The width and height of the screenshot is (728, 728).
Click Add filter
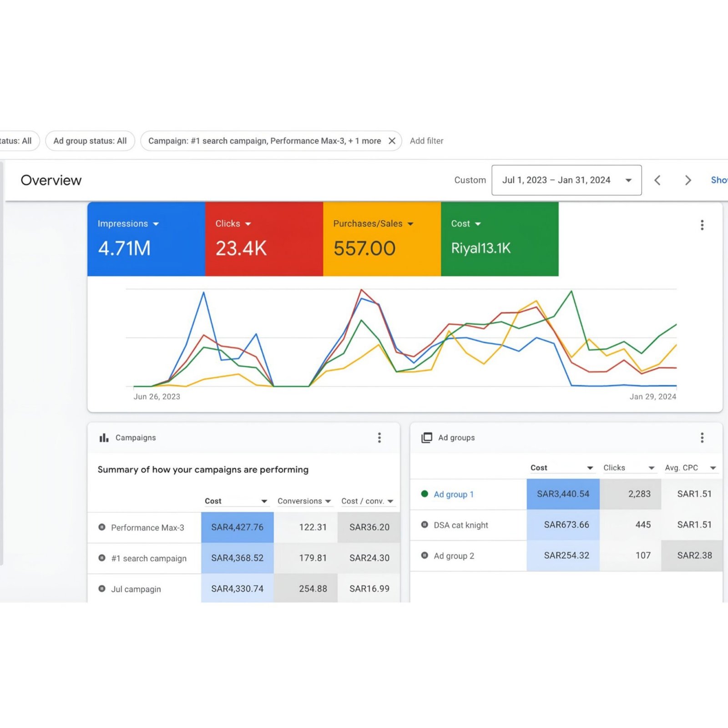(426, 141)
